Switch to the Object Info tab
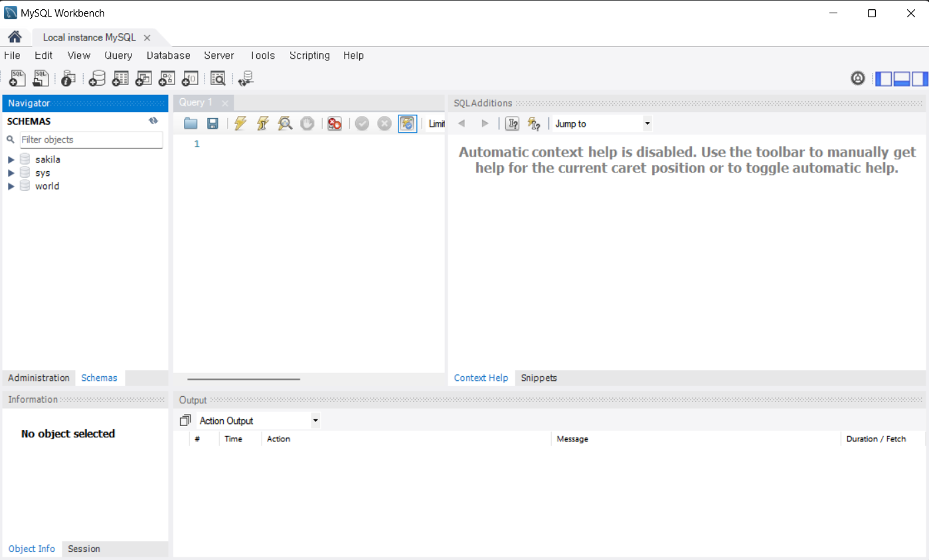The image size is (929, 560). (x=32, y=549)
